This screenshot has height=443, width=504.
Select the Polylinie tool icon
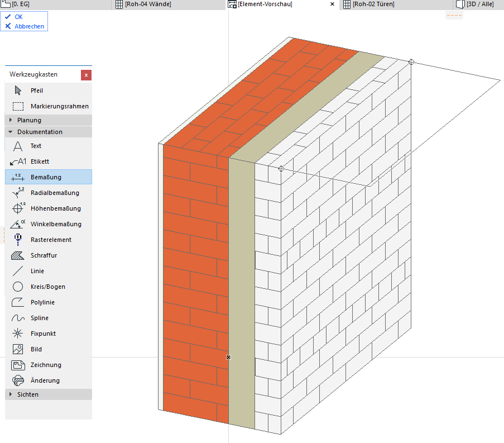click(18, 302)
